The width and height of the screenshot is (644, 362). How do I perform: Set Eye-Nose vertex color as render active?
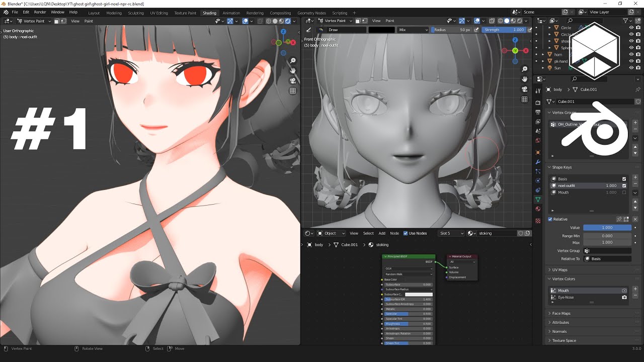pos(624,297)
